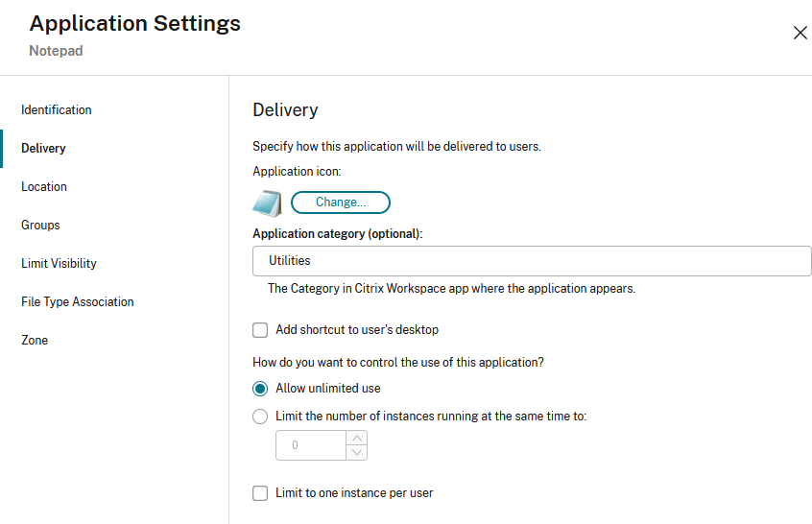
Task: Go to the Location tab
Action: click(x=44, y=187)
